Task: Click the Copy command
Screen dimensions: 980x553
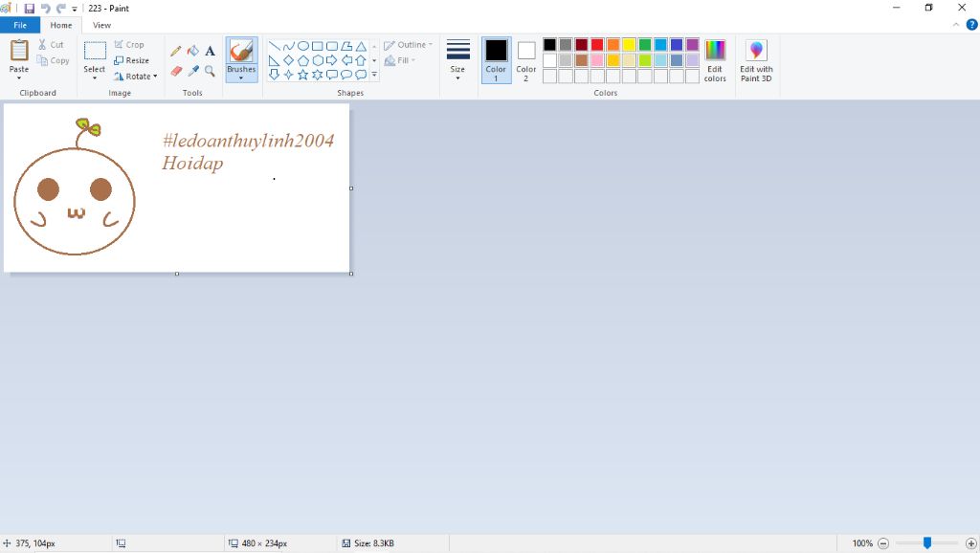Action: (x=53, y=60)
